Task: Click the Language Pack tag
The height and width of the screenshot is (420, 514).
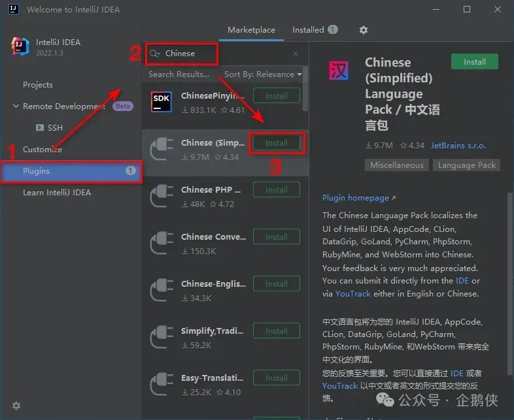Action: [467, 165]
